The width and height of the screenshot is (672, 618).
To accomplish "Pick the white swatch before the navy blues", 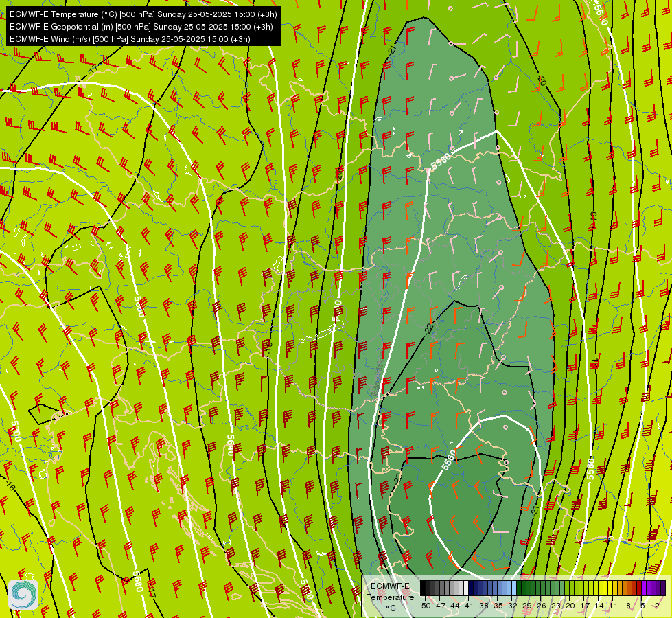I will click(466, 588).
